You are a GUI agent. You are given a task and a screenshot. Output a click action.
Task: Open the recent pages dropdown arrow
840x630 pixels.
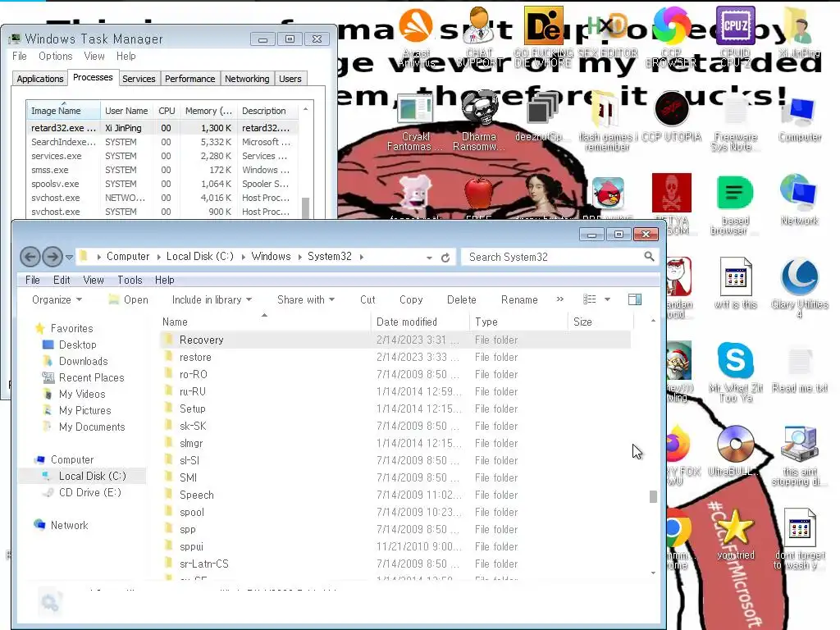pos(70,258)
